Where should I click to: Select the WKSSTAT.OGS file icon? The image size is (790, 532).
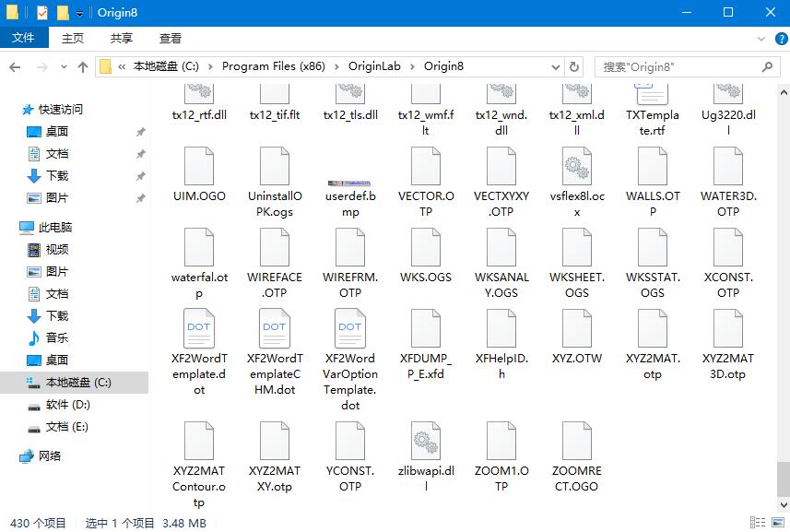click(x=653, y=247)
